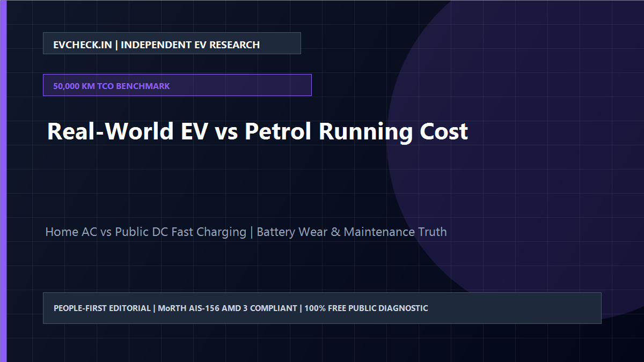Click the Home AC vs Public DC Fast Charging subtitle
The width and height of the screenshot is (644, 362).
pyautogui.click(x=246, y=232)
